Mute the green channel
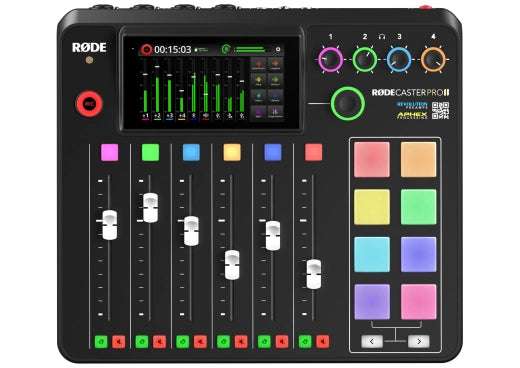This screenshot has height=368, width=520. (159, 342)
